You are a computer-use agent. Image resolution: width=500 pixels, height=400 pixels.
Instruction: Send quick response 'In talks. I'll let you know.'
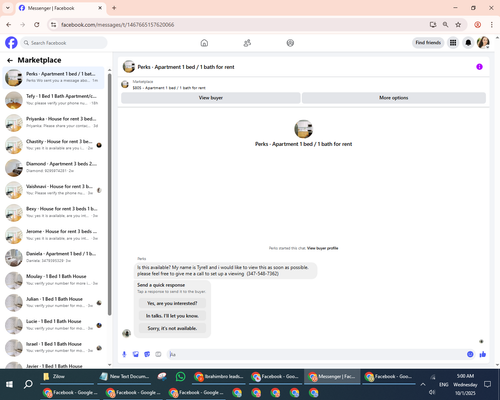tap(172, 316)
